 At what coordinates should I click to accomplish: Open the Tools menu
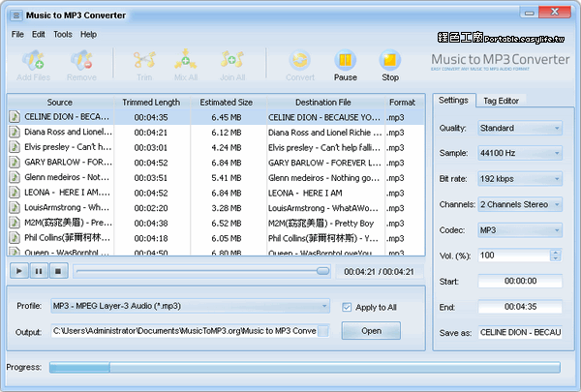(62, 34)
